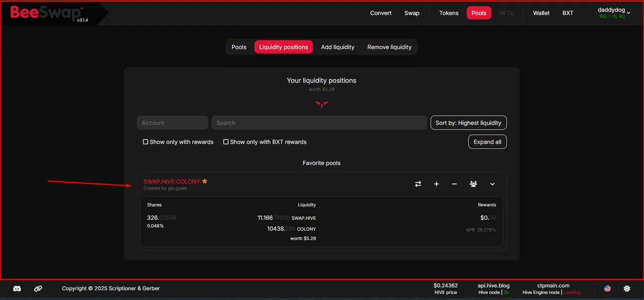The width and height of the screenshot is (644, 300).
Task: Switch to the Pools sub-tab
Action: pyautogui.click(x=239, y=47)
